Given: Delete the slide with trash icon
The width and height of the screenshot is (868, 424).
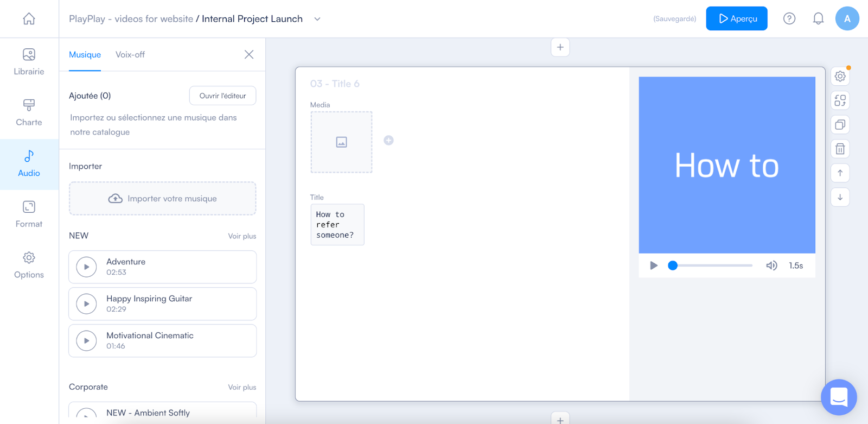Looking at the screenshot, I should tap(840, 149).
